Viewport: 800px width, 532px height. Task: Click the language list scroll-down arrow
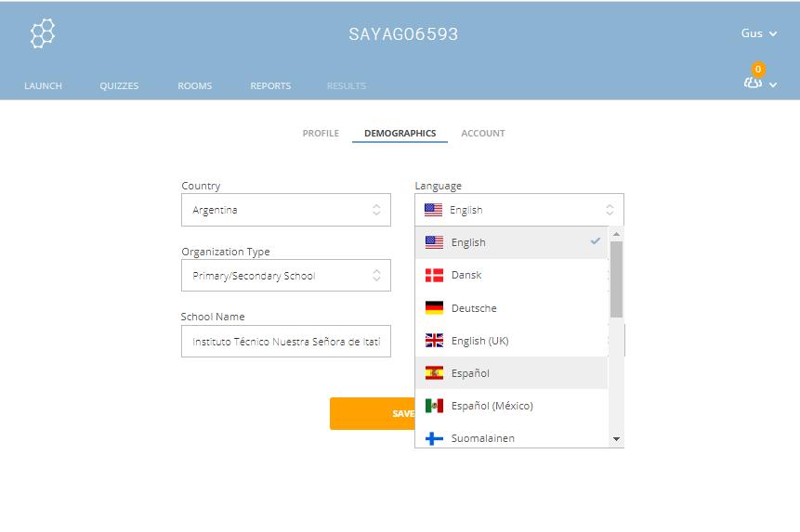click(616, 439)
